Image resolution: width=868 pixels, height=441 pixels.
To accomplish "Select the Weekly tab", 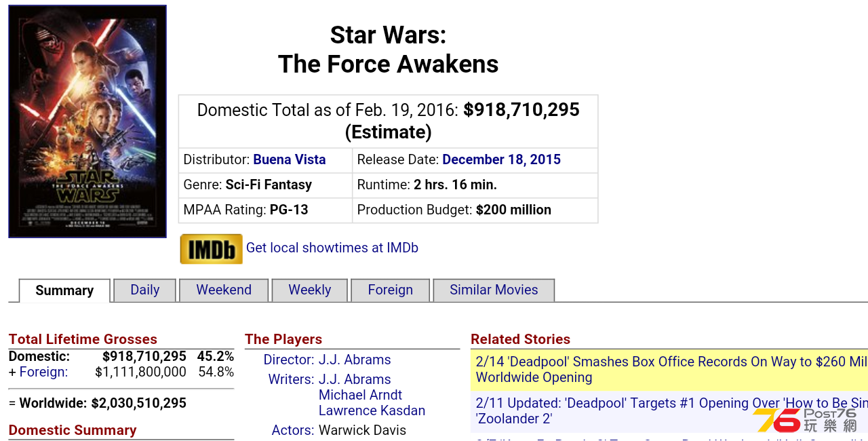I will click(310, 290).
